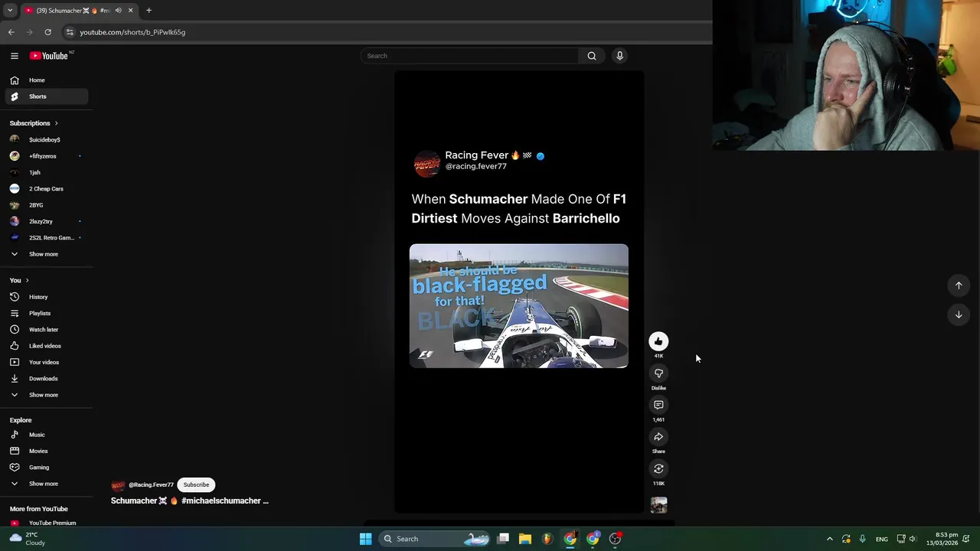Open the browser tab search dropdown
The height and width of the screenshot is (551, 980).
pos(10,11)
